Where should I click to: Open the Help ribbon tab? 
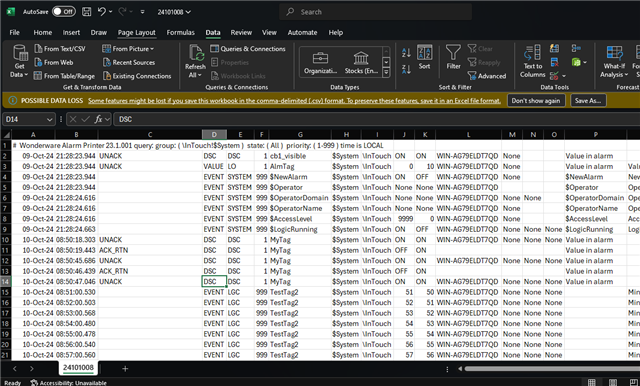tap(336, 32)
